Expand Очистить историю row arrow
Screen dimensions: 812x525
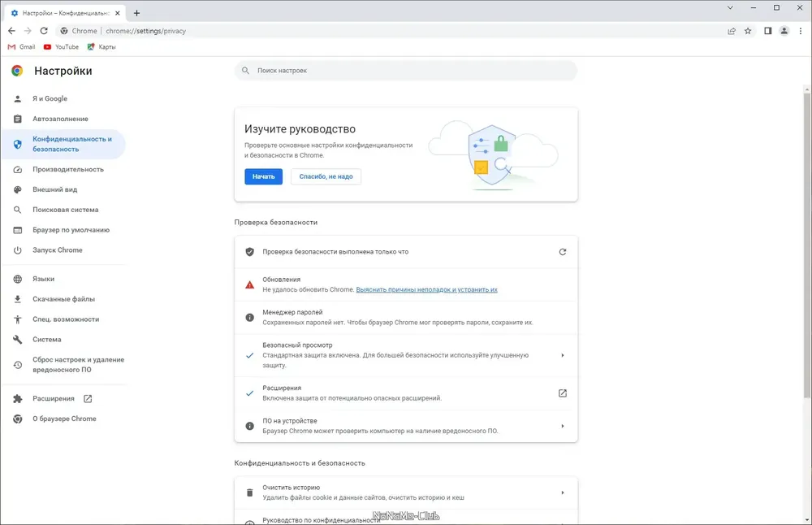[563, 492]
